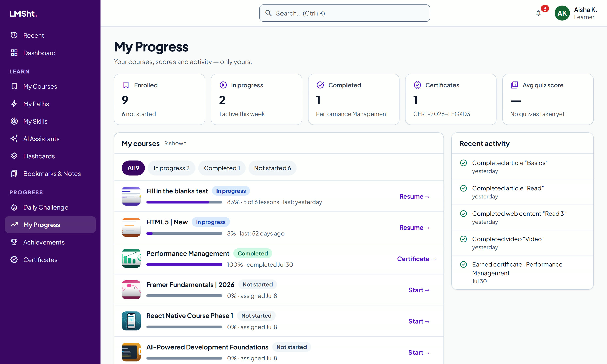This screenshot has width=607, height=364.
Task: Resume the HTML 5 | New course
Action: click(x=415, y=227)
